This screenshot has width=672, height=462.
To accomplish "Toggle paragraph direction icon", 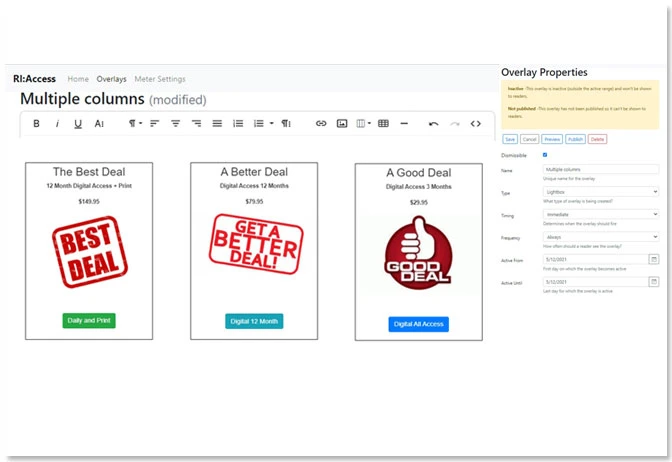I will [286, 123].
